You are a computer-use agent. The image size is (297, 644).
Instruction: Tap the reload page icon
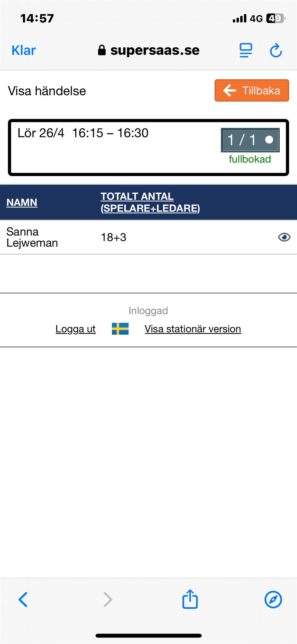point(276,50)
